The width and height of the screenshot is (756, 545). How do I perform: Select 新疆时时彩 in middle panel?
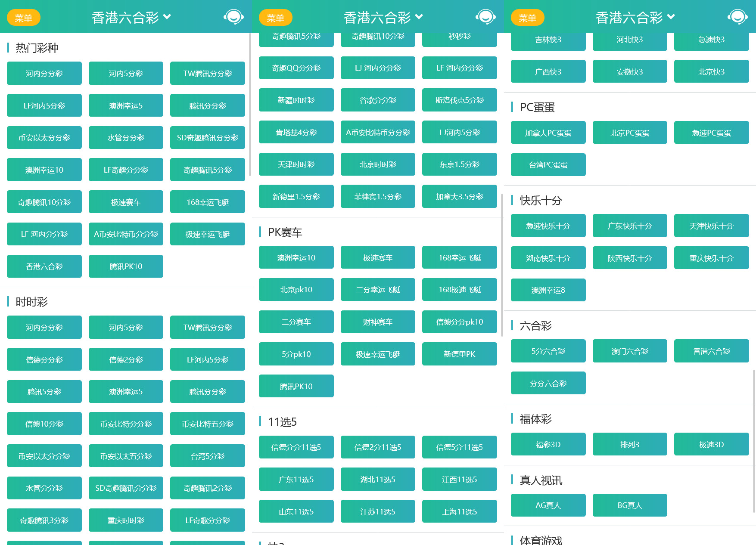(x=296, y=100)
